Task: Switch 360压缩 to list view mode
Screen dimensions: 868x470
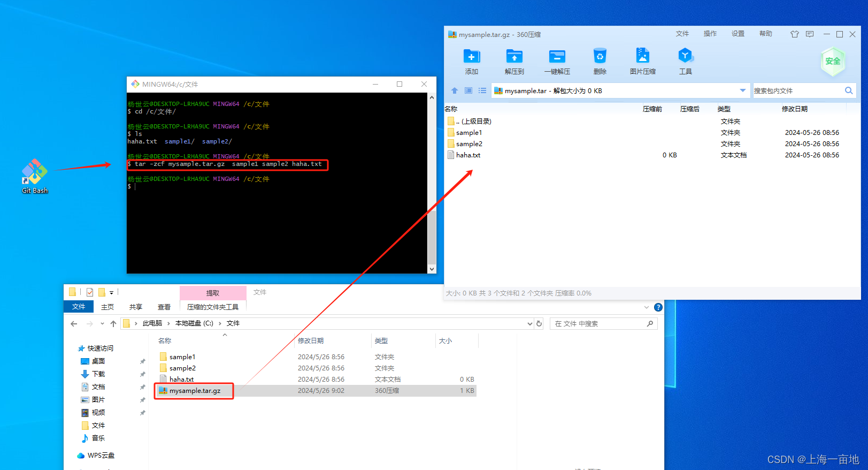Action: click(482, 90)
